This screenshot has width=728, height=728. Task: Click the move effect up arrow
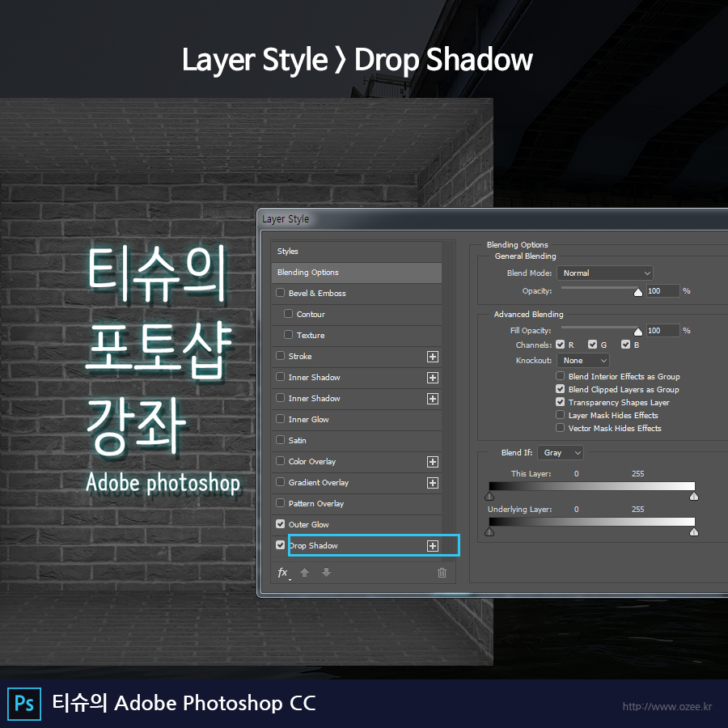pyautogui.click(x=305, y=573)
